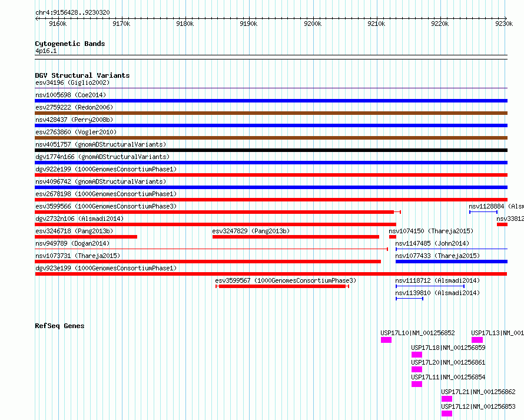Select esv2763860 (Vogler2010) label
This screenshot has width=524, height=420.
(x=76, y=132)
